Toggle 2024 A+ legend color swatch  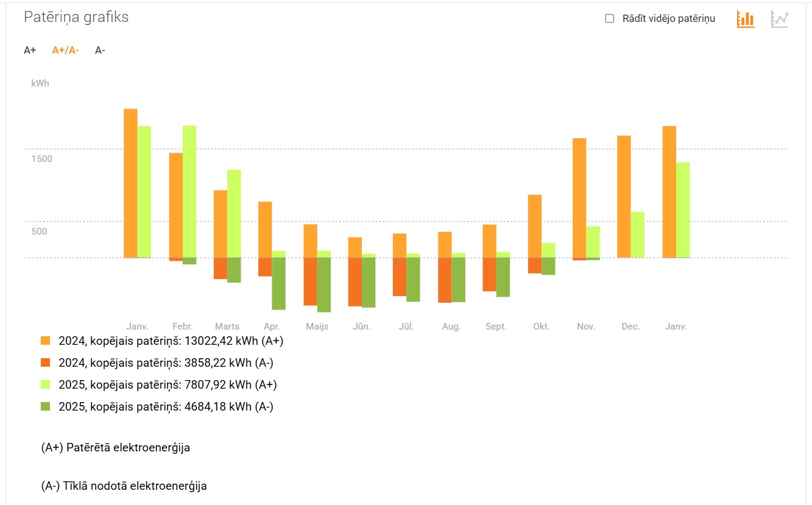pyautogui.click(x=46, y=341)
